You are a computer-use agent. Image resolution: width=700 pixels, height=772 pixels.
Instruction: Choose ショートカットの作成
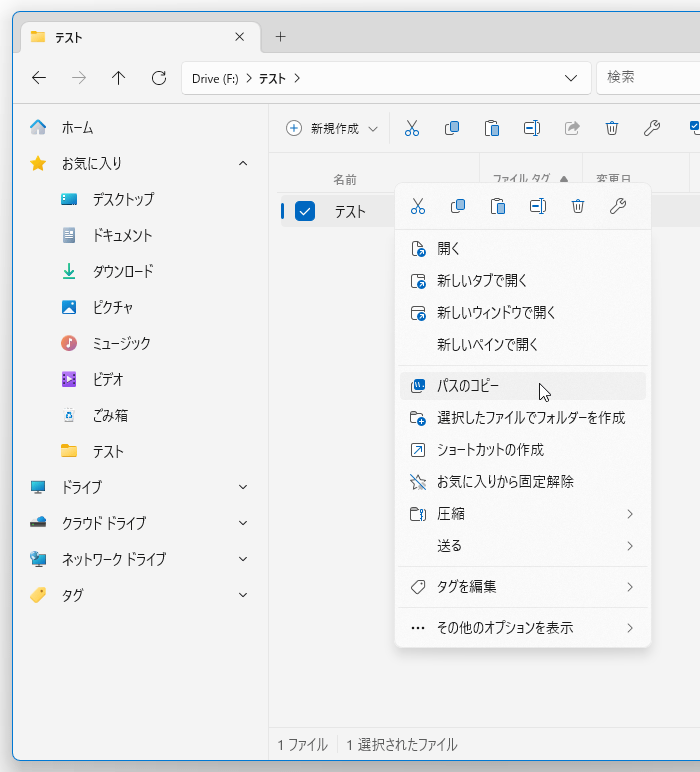point(523,450)
